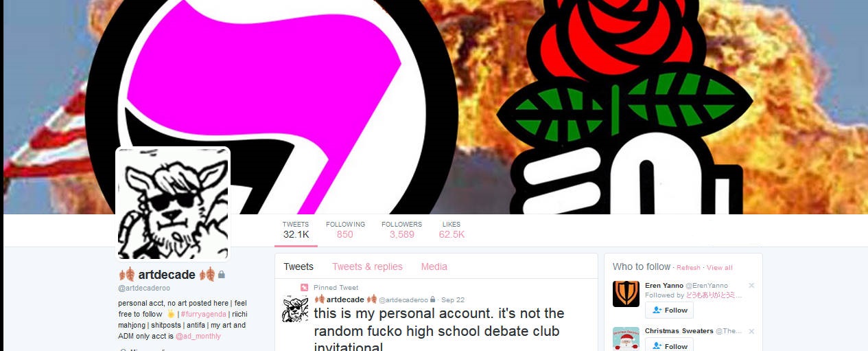Click View all in Who to follow
Screen dimensions: 868x351
coord(720,268)
